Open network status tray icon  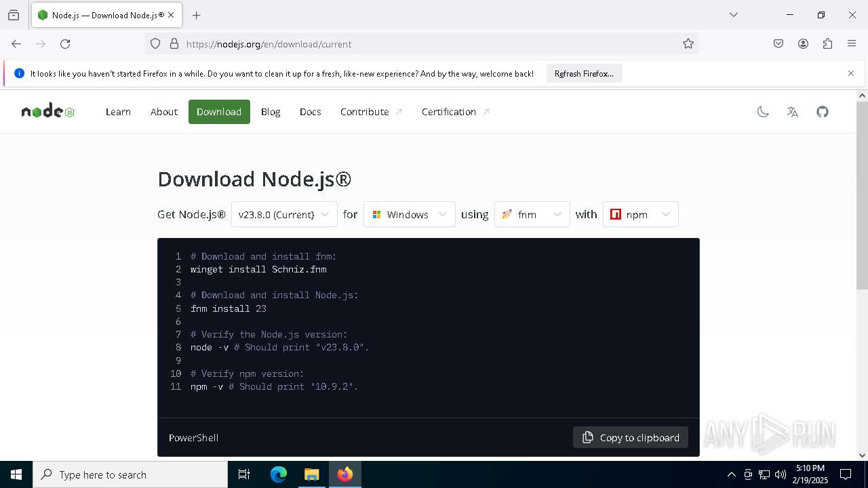click(x=764, y=474)
